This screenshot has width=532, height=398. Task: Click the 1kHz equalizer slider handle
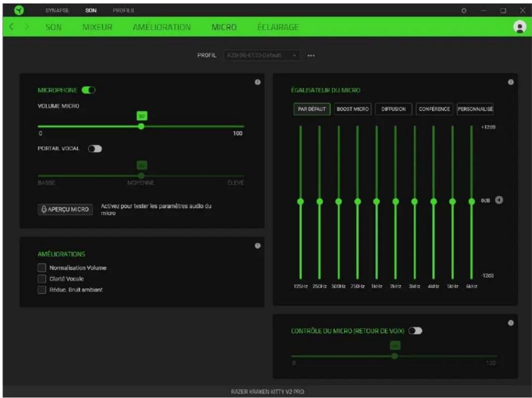click(x=376, y=201)
